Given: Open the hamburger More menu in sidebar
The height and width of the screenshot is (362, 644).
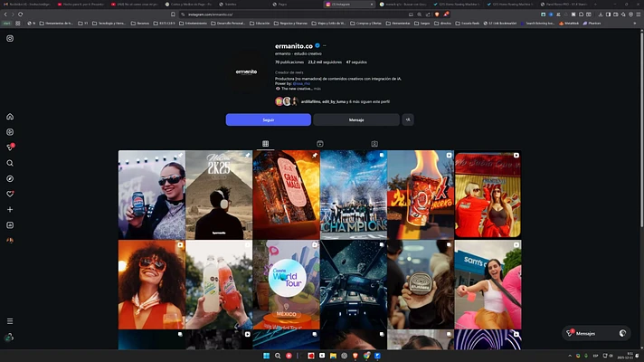Looking at the screenshot, I should pos(10,321).
